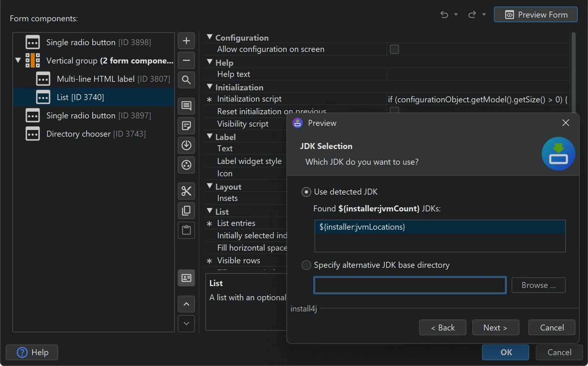Select List ID 3740 tree item

coord(93,97)
